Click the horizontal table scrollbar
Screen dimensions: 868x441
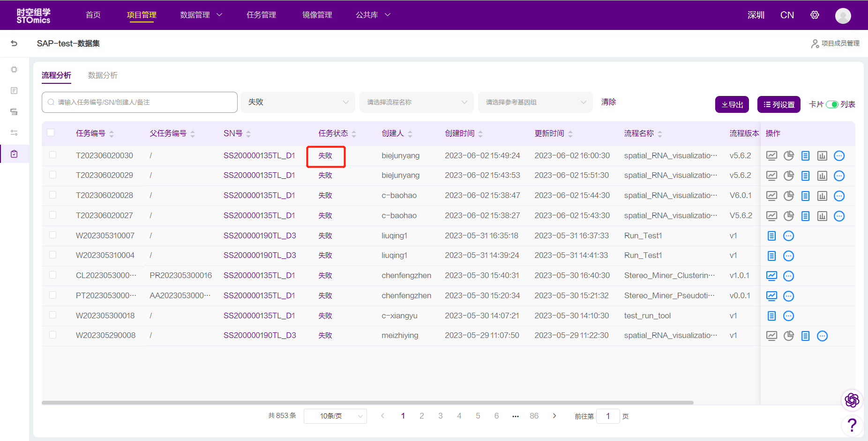point(367,403)
